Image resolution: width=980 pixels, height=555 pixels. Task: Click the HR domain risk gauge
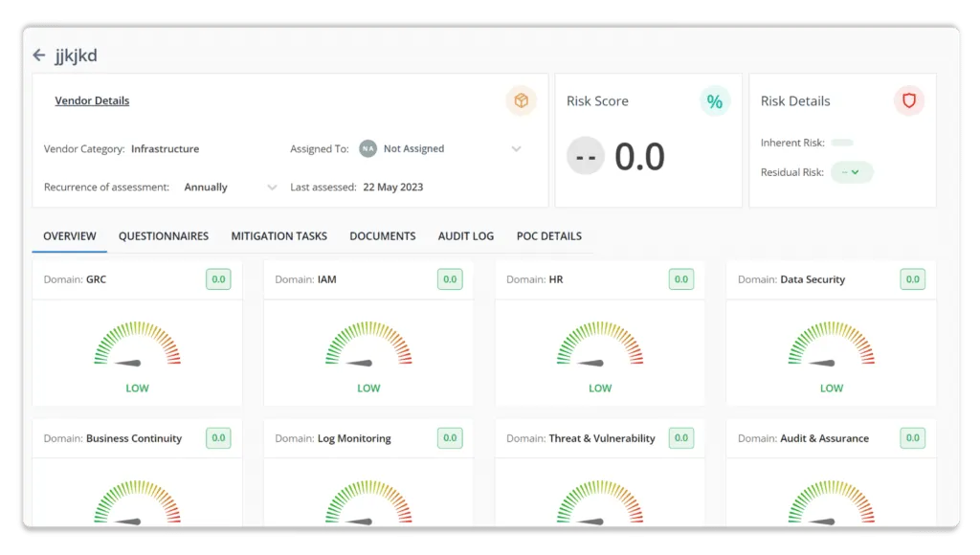(600, 344)
